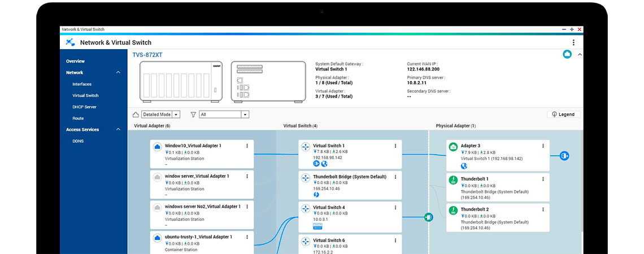
Task: Open options menu for window server_Virtual Adapter 1
Action: coord(247,176)
